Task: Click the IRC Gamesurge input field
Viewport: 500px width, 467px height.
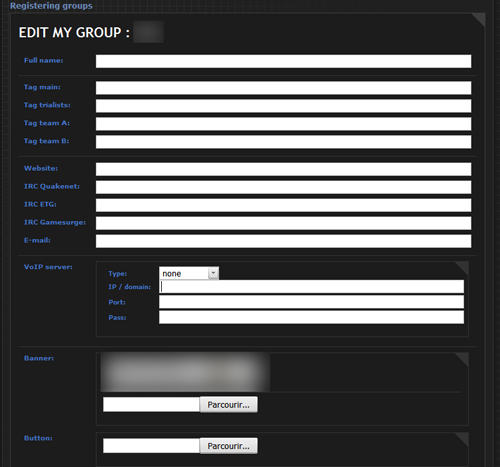Action: coord(283,223)
